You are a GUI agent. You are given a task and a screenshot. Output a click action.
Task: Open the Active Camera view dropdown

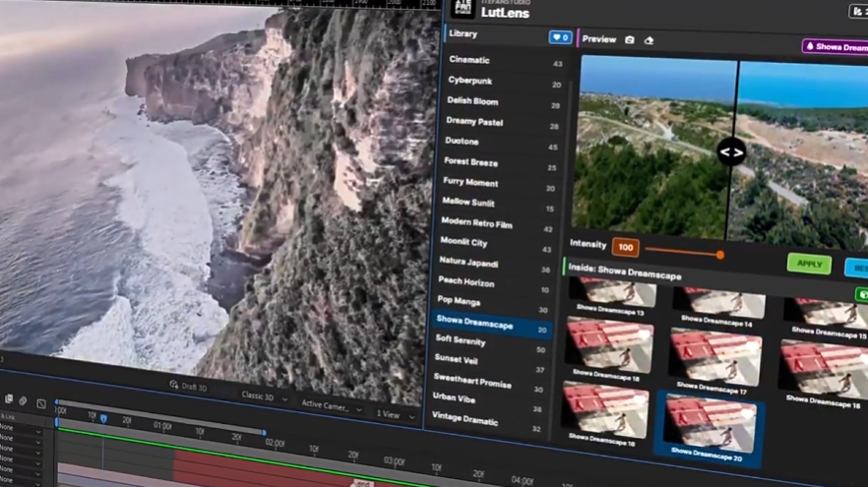pyautogui.click(x=331, y=405)
